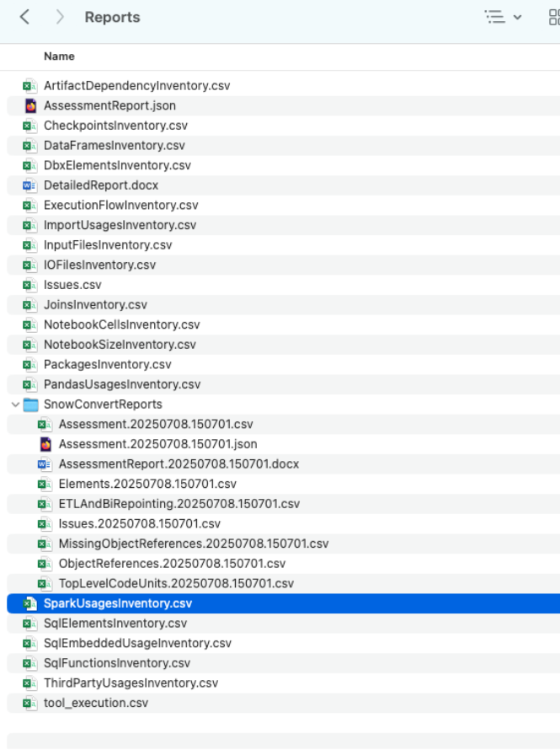The height and width of the screenshot is (750, 560).
Task: Click the grid grouping icon in toolbar
Action: [554, 17]
